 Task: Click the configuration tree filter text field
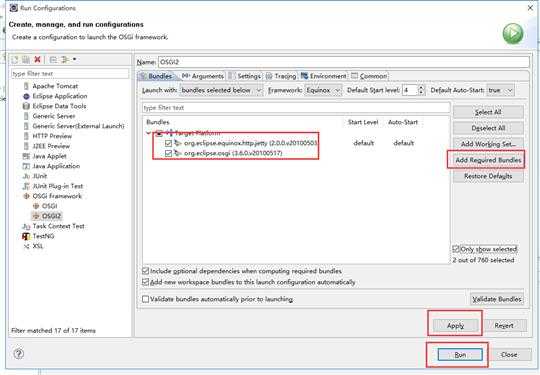70,74
